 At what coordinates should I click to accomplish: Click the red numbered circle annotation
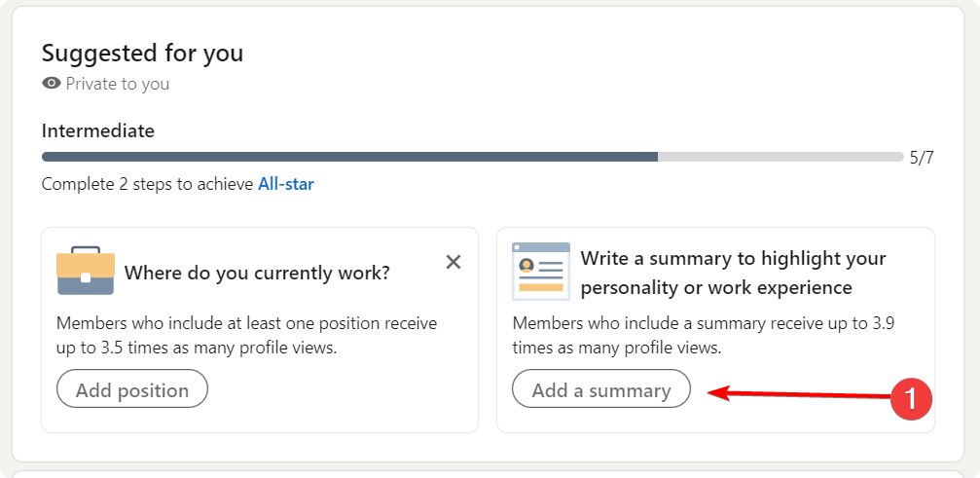pos(912,398)
